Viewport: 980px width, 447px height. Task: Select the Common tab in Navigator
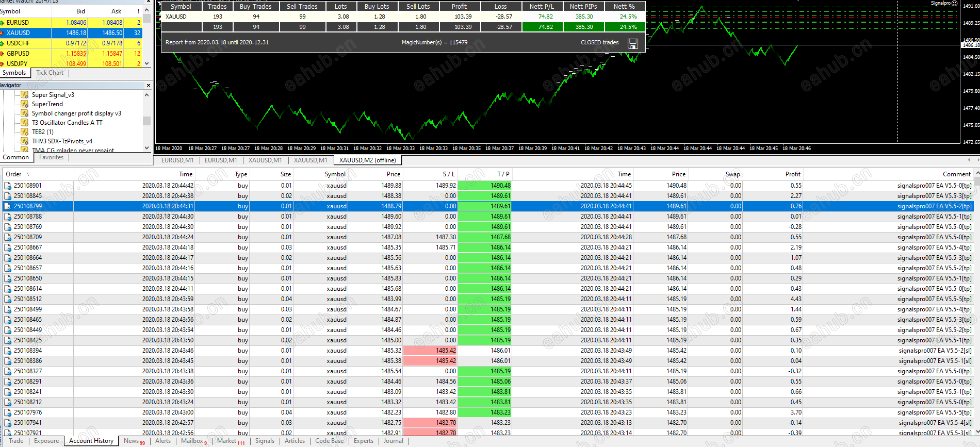16,157
